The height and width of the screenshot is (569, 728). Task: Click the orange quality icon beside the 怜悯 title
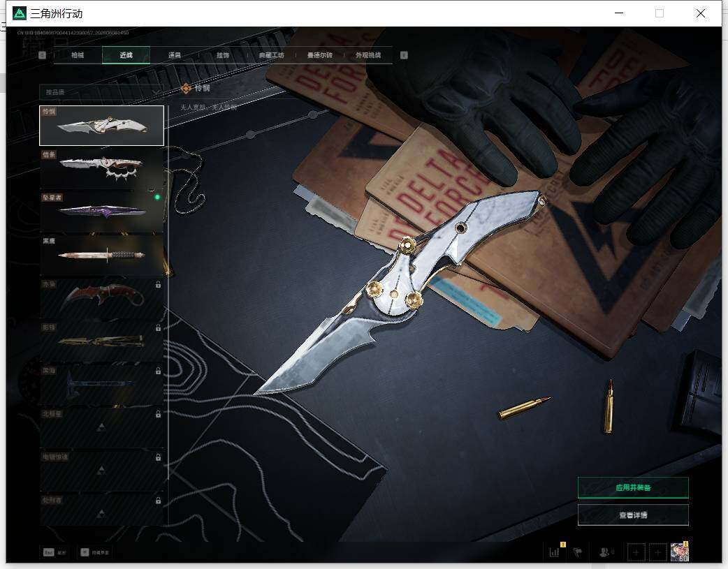click(186, 88)
